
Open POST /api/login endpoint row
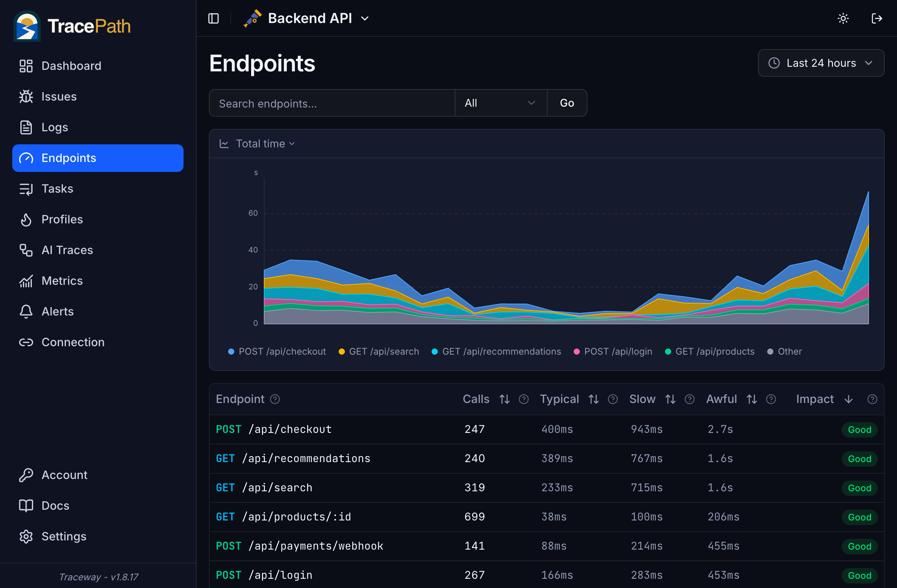(x=547, y=575)
